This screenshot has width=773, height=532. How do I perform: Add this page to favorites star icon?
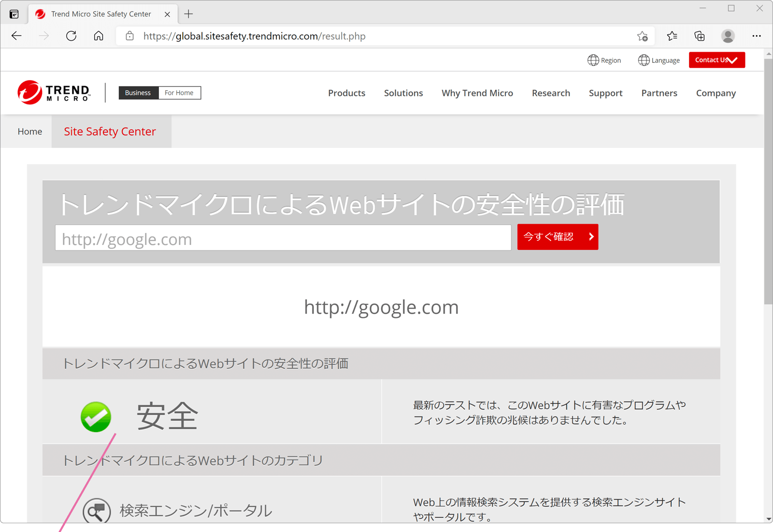(642, 36)
